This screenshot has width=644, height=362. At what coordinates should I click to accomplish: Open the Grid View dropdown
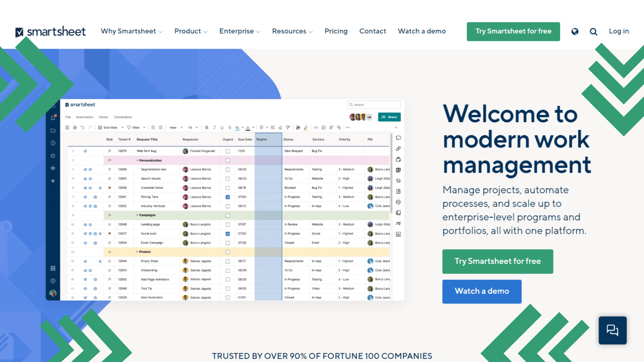click(x=111, y=127)
